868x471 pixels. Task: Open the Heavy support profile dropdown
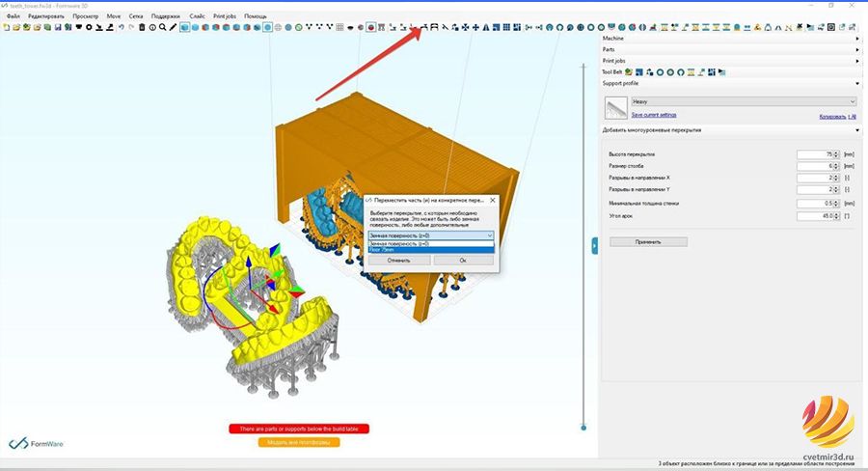tap(744, 101)
